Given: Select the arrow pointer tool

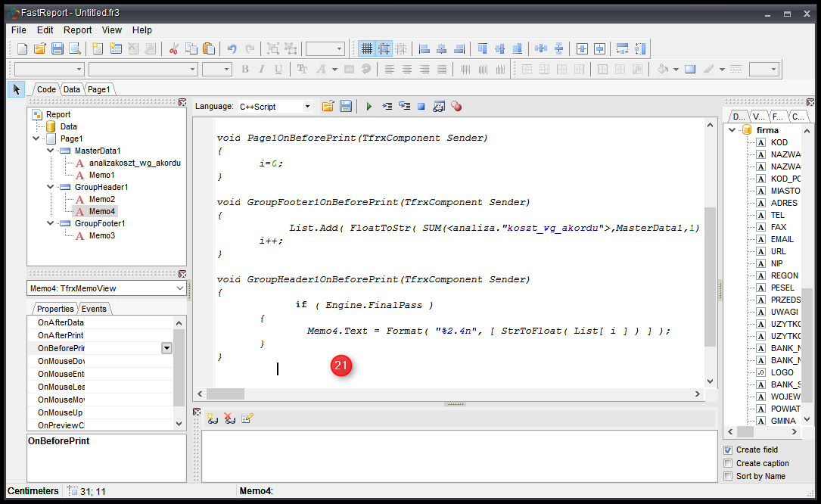Looking at the screenshot, I should pos(16,89).
